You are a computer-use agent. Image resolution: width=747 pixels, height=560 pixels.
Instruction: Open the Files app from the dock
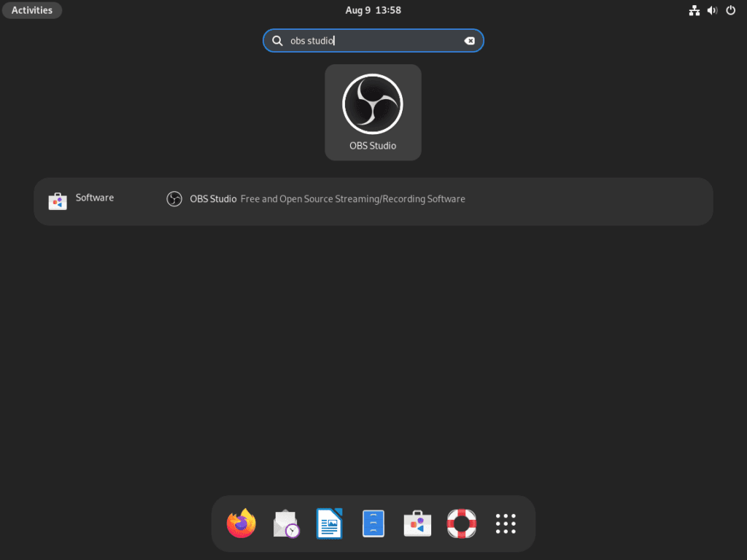(x=373, y=523)
